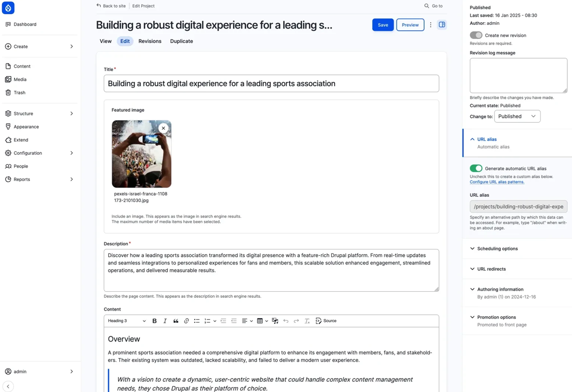This screenshot has width=572, height=392.
Task: Click the Edit Project breadcrumb
Action: coord(143,6)
